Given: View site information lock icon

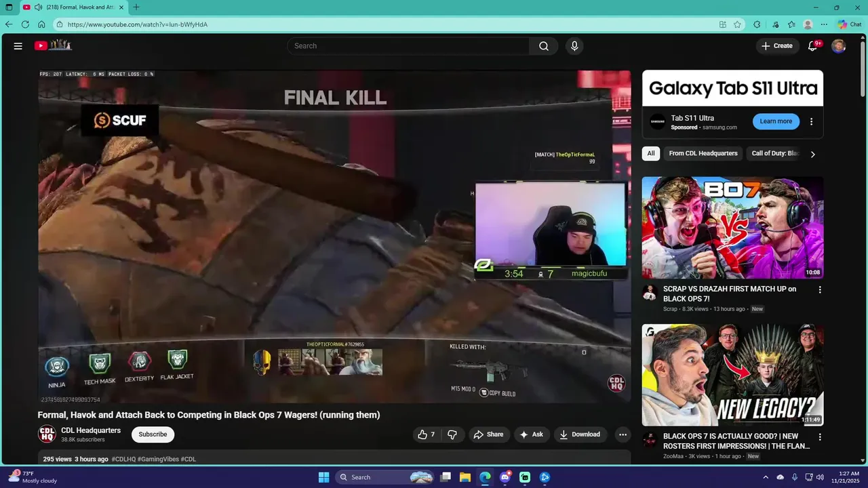Looking at the screenshot, I should [60, 24].
